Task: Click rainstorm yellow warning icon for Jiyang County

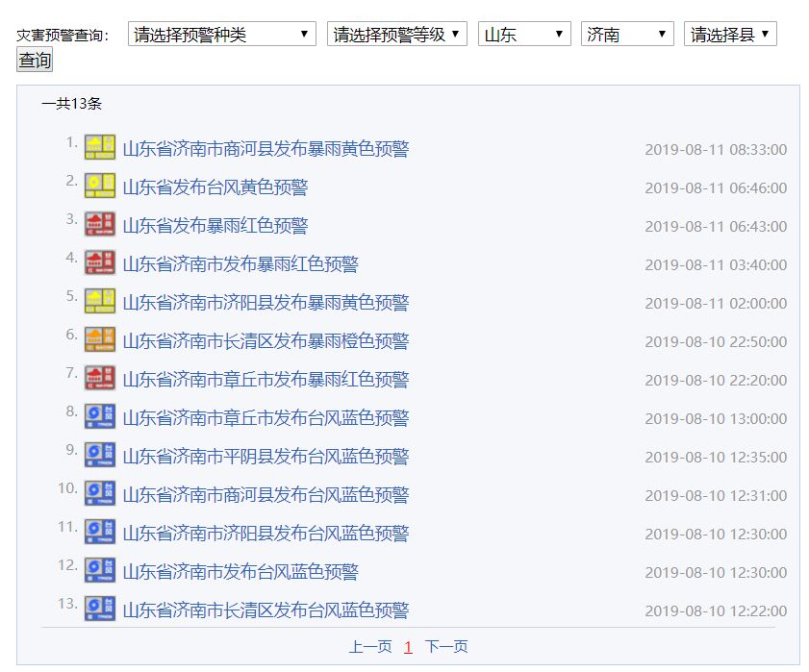Action: [x=100, y=301]
